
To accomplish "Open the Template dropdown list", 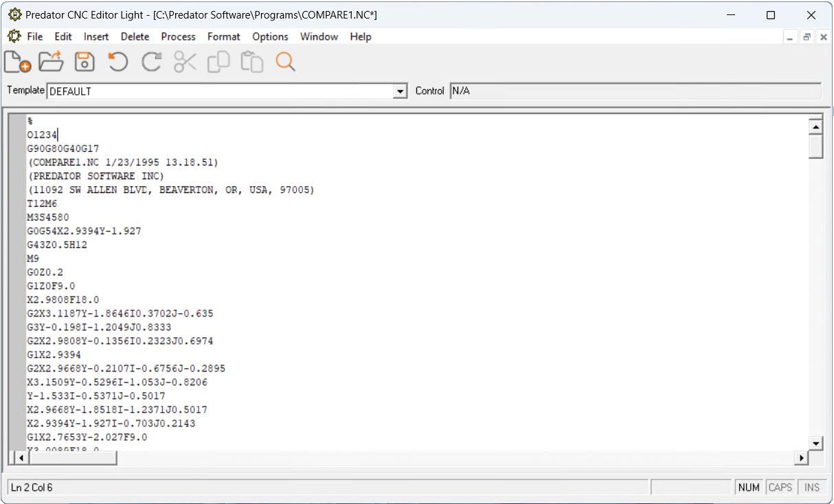I will tap(399, 91).
